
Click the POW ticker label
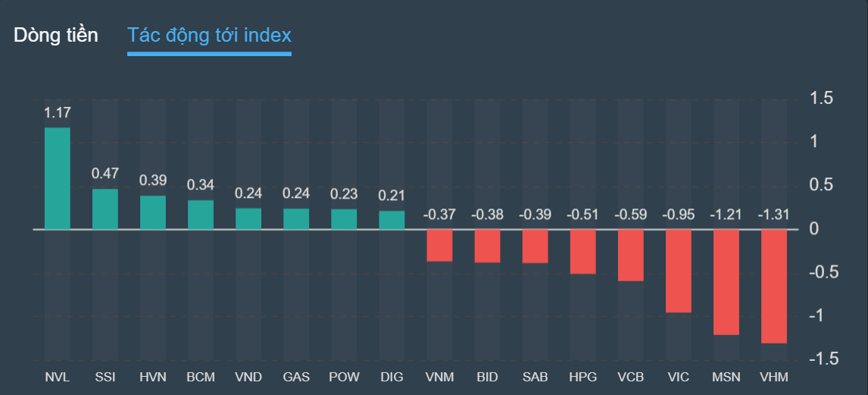click(344, 377)
